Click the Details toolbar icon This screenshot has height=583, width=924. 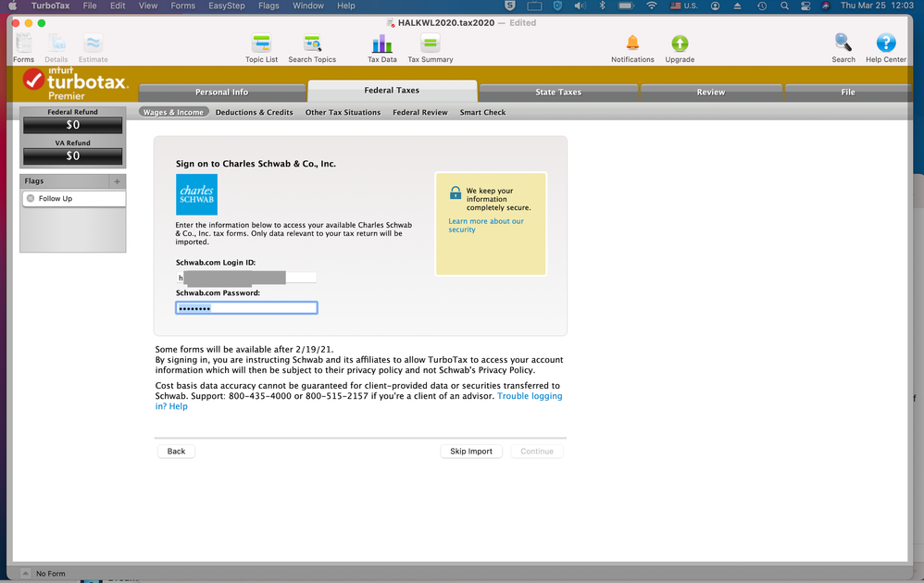(56, 48)
